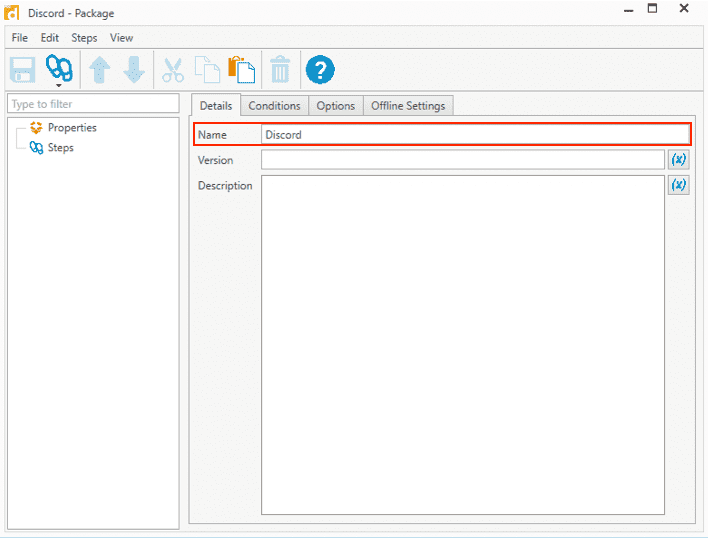The height and width of the screenshot is (538, 708).
Task: Select Properties in the tree
Action: click(x=72, y=128)
